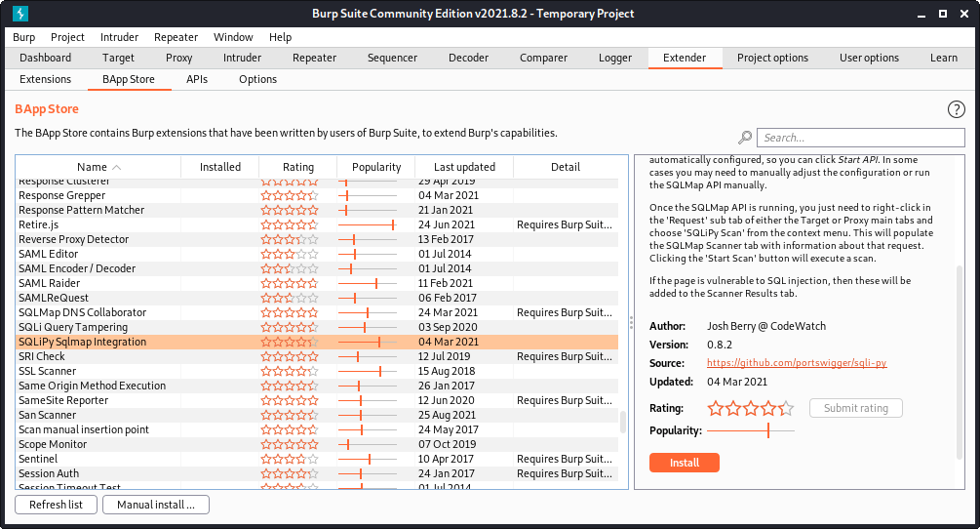
Task: Open the Decoder tab
Action: [468, 58]
